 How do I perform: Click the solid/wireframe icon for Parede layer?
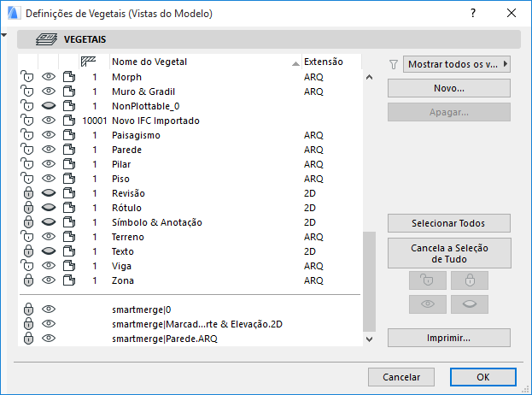[x=70, y=150]
